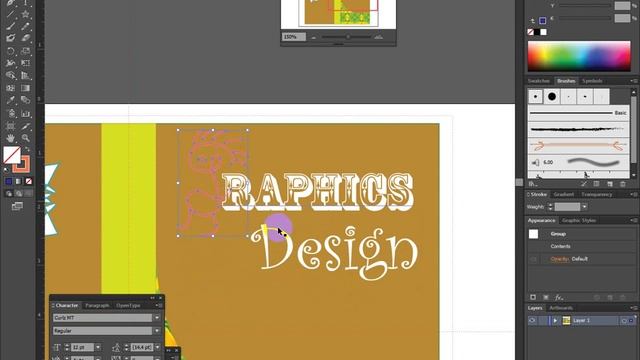Toggle Opacity visibility in Appearance panel
640x360 pixels.
pyautogui.click(x=533, y=259)
